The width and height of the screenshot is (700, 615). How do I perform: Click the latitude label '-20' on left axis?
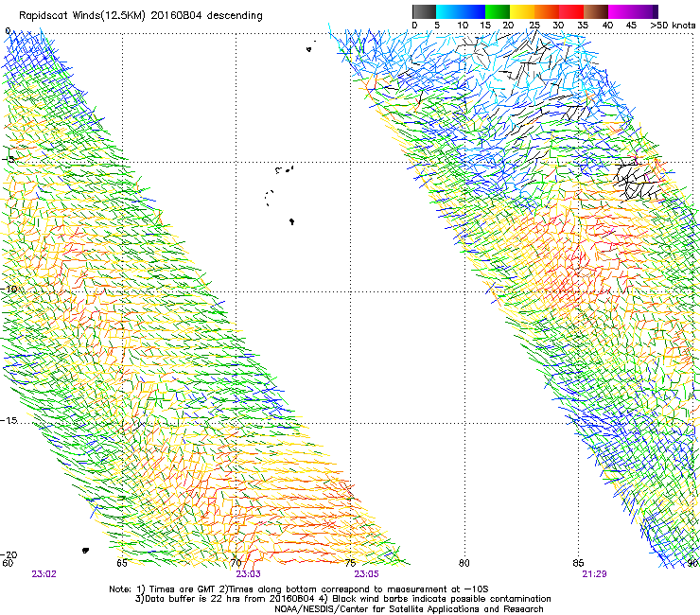[x=9, y=555]
